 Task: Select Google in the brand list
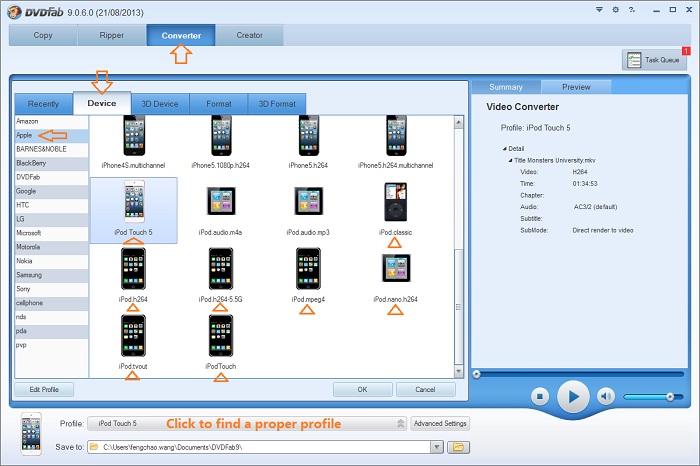(x=51, y=191)
